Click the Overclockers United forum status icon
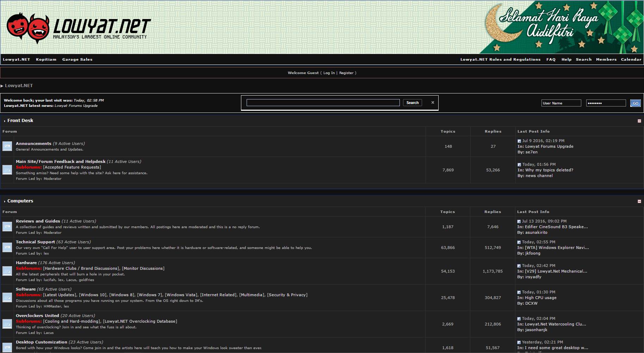This screenshot has width=644, height=353. pyautogui.click(x=7, y=324)
